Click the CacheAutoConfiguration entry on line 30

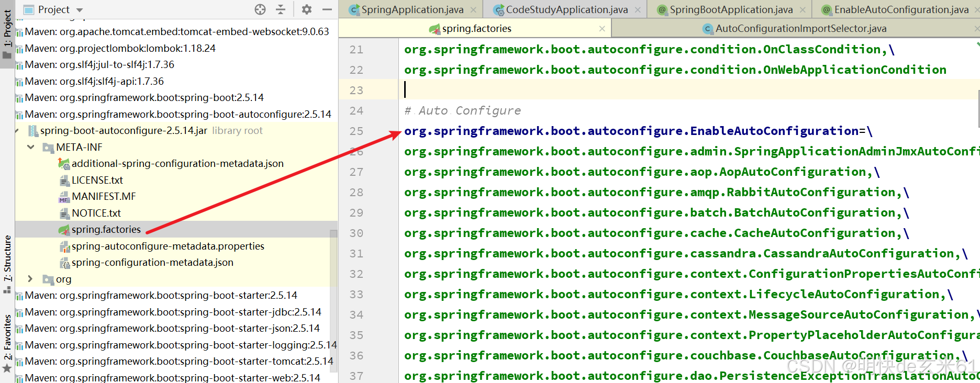656,233
